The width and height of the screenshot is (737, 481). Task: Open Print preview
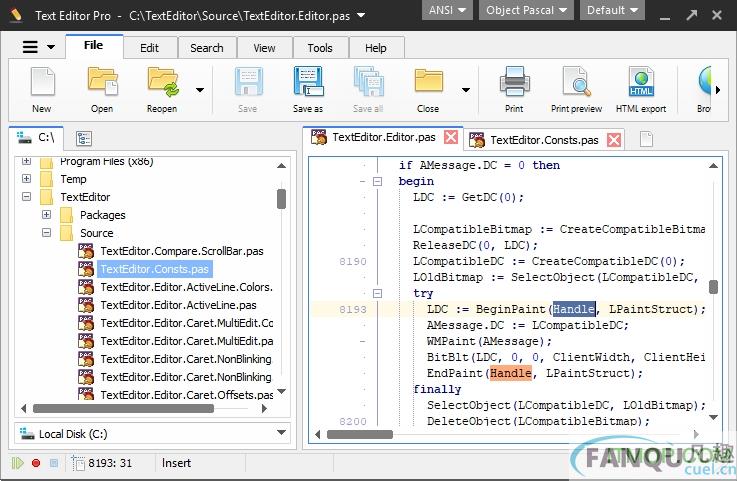[x=576, y=83]
